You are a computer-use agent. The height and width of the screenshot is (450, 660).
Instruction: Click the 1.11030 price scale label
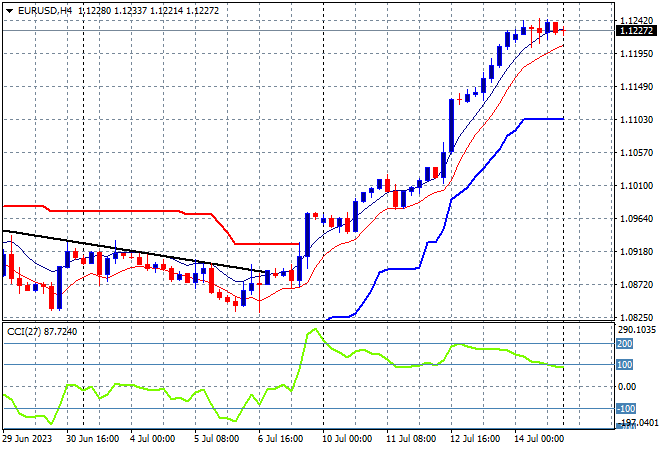tap(637, 120)
